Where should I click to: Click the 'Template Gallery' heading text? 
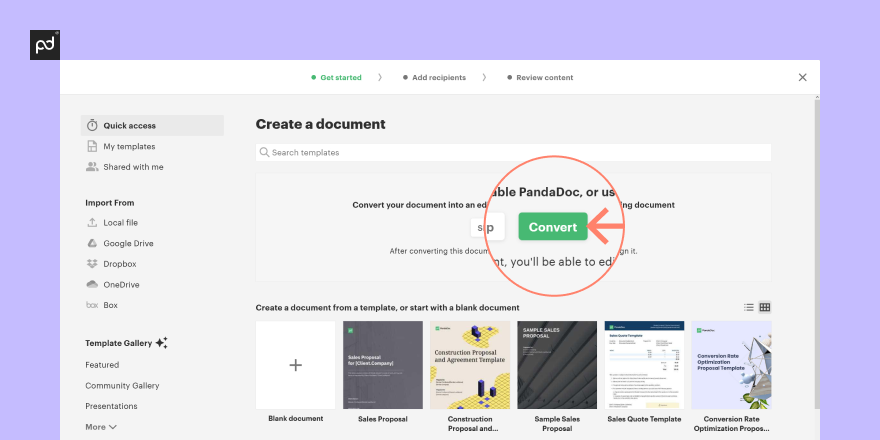[x=118, y=343]
